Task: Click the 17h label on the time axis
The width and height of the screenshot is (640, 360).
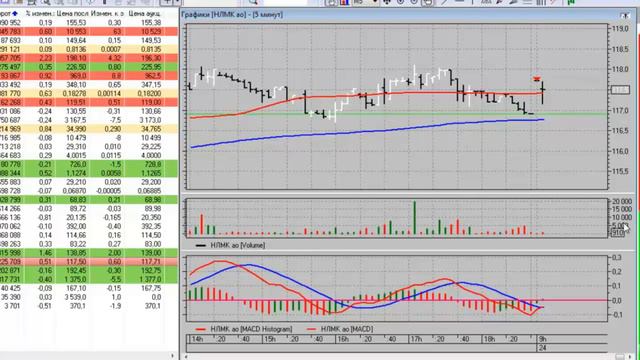Action: click(x=416, y=339)
